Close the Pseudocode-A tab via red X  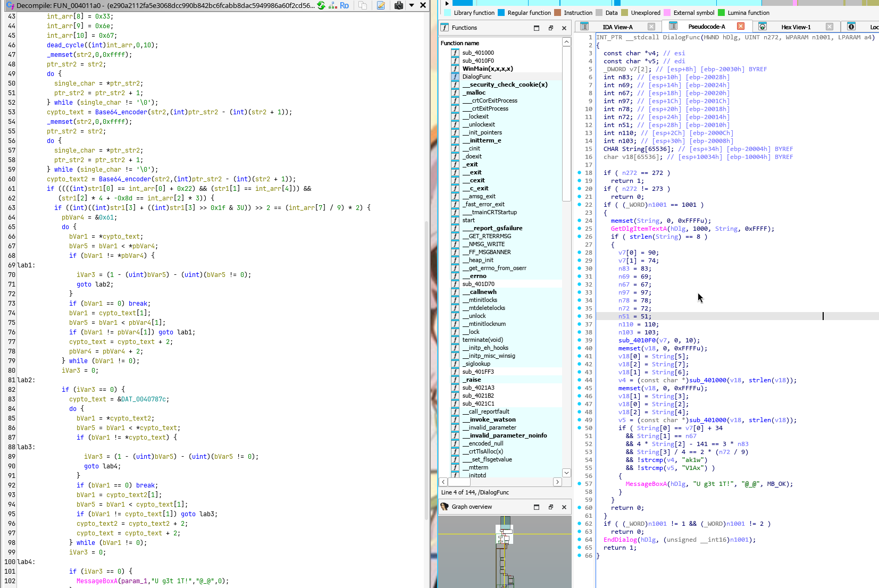(x=741, y=26)
